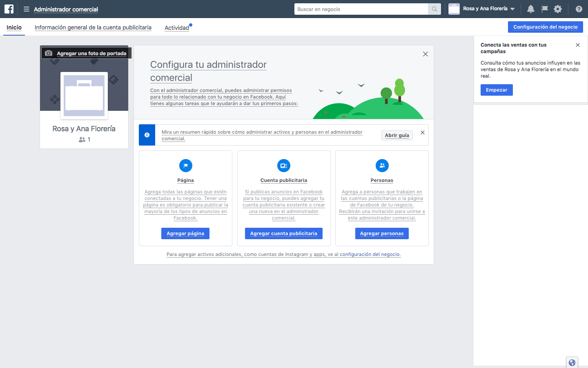
Task: Open the Facebook logo home icon
Action: (x=9, y=9)
